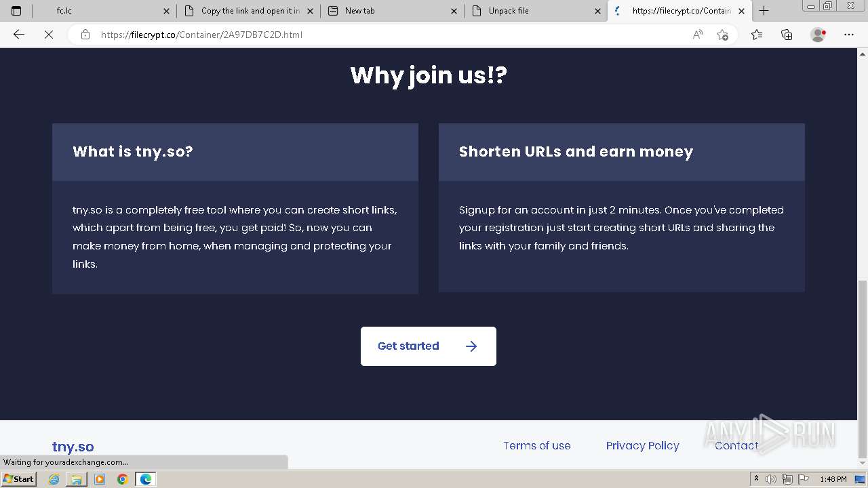Open the Windows Start menu
This screenshot has height=488, width=868.
(x=19, y=479)
